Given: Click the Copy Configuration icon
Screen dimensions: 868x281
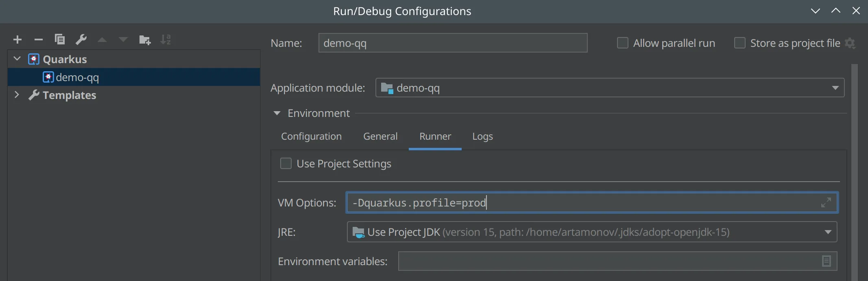Looking at the screenshot, I should click(60, 40).
